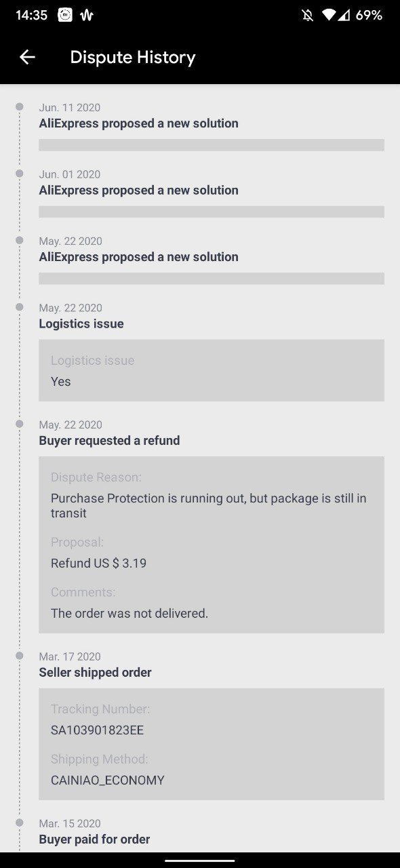Tap the 69% battery indicator
Viewport: 400px width, 868px height.
tap(369, 15)
